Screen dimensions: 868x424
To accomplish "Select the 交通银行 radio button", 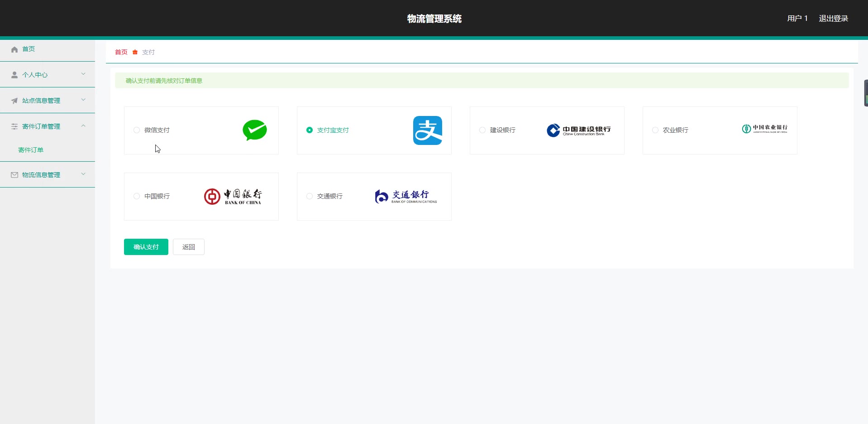I will pos(310,196).
